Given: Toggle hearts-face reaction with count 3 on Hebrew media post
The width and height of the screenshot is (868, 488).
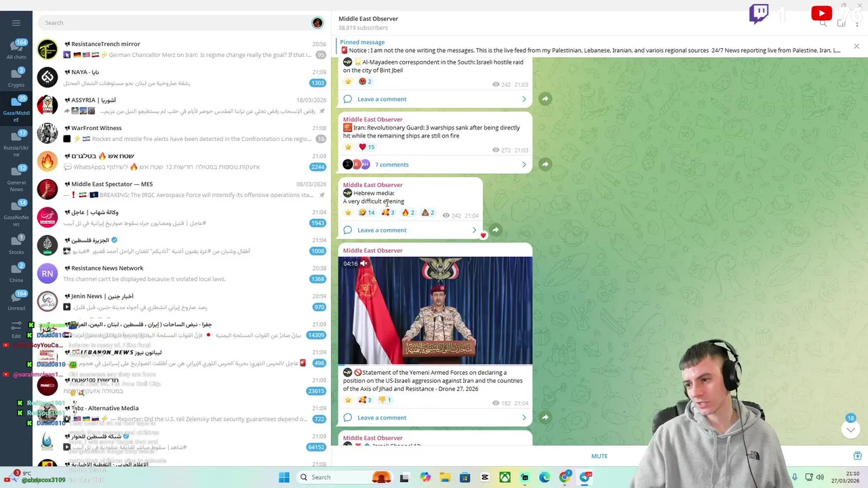Looking at the screenshot, I should click(x=387, y=213).
